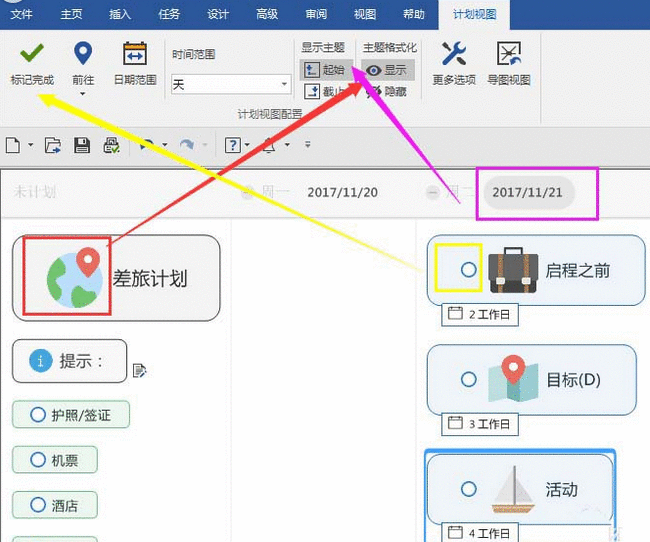Switch to the 帮助 ribbon tab
This screenshot has width=650, height=542.
point(414,15)
